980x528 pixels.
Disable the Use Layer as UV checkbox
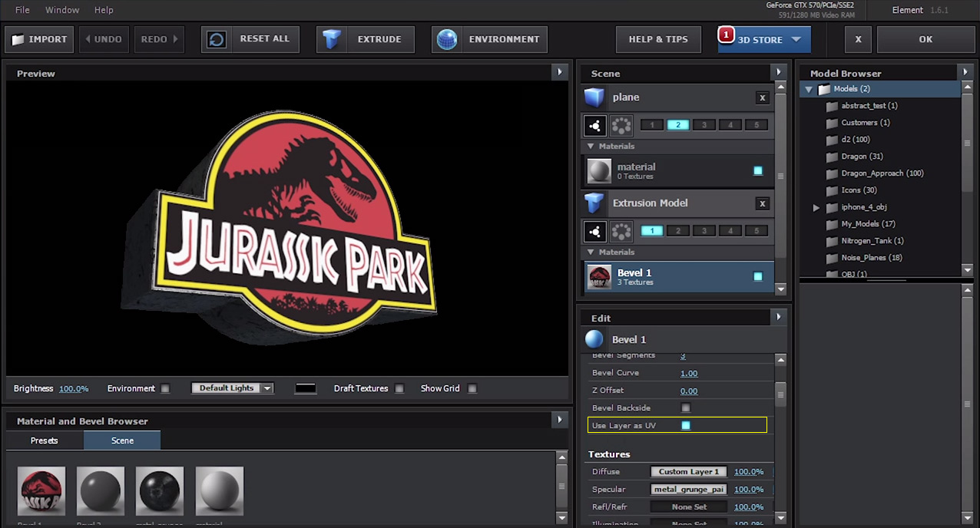(x=686, y=425)
